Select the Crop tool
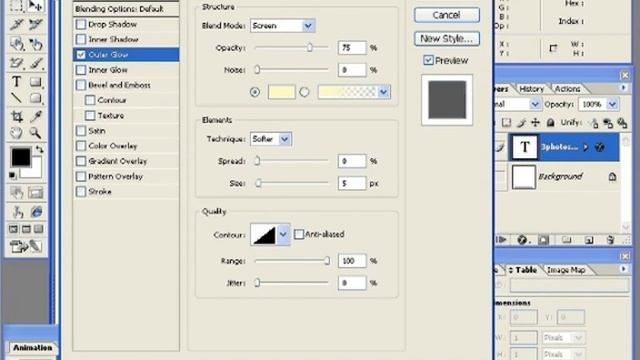This screenshot has height=360, width=640. 16,116
